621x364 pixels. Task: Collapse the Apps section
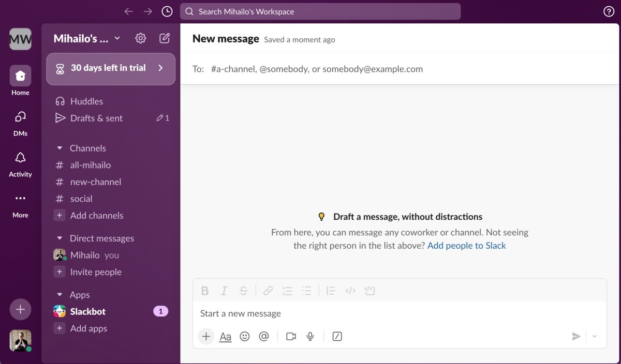(60, 295)
